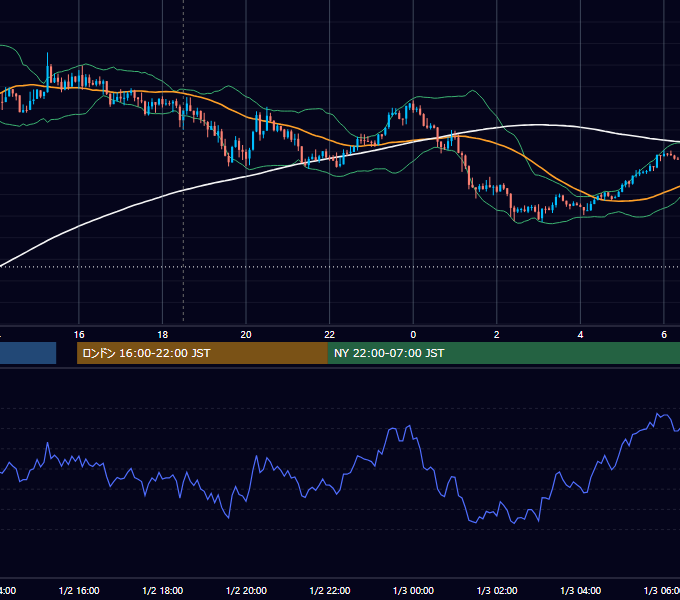
Task: Click the ロンドン 16:00-22:00 JST session bar
Action: tap(202, 353)
